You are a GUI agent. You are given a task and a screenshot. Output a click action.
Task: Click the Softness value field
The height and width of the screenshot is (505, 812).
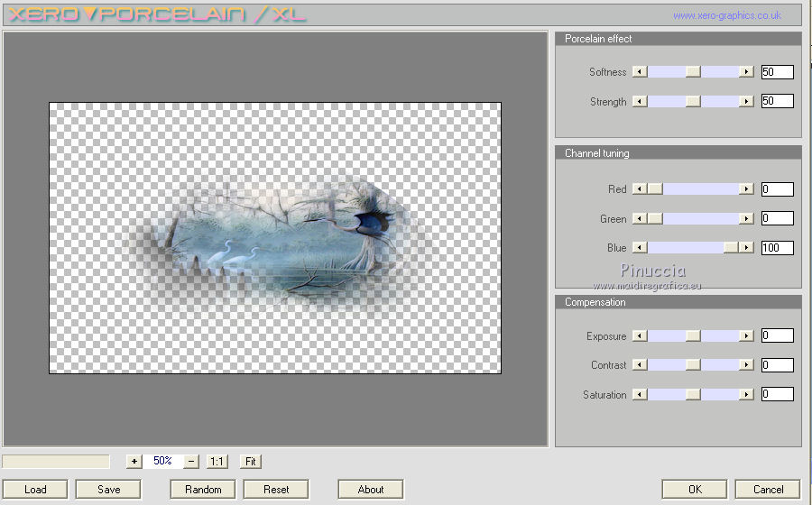(x=778, y=72)
